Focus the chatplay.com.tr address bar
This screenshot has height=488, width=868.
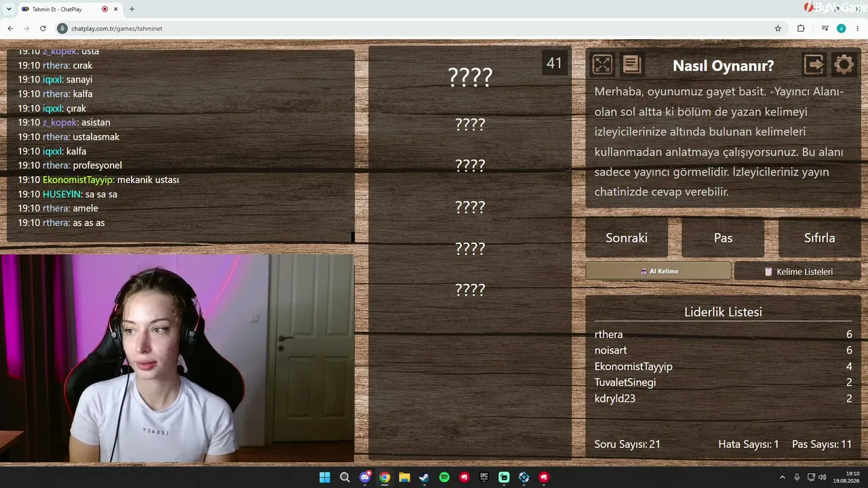point(420,28)
